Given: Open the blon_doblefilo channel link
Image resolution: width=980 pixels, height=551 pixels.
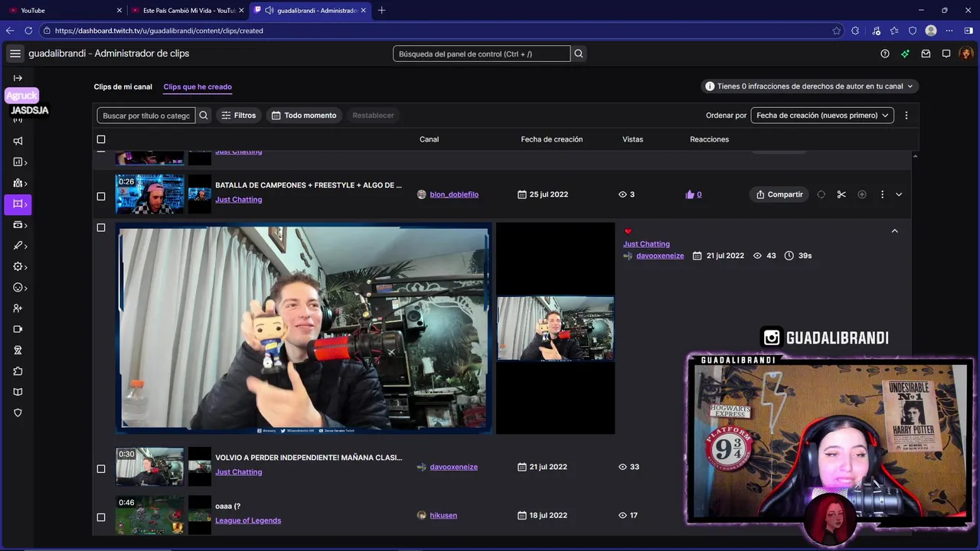Looking at the screenshot, I should [x=454, y=194].
